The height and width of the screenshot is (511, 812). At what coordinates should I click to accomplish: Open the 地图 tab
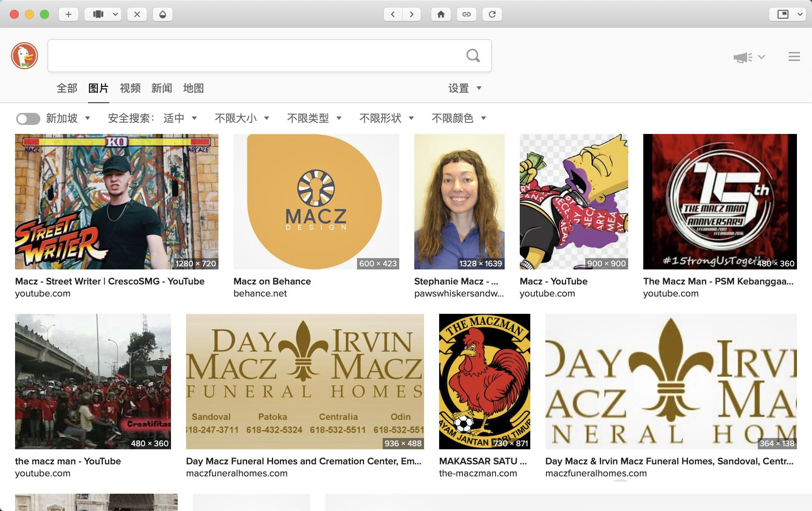click(194, 88)
